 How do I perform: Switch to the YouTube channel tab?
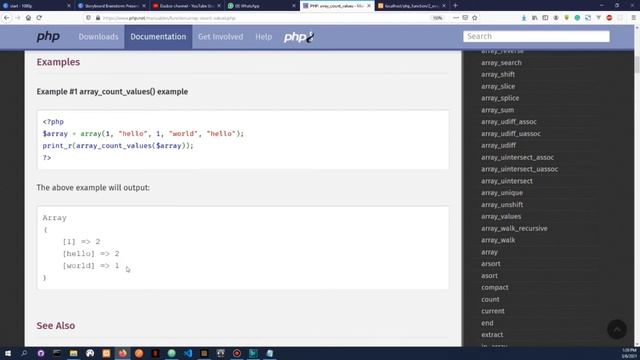186,6
